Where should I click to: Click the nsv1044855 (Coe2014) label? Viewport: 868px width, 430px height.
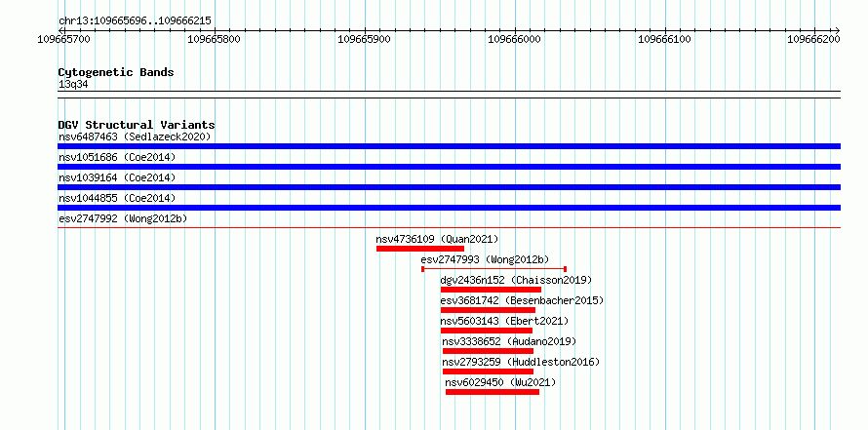click(x=117, y=198)
